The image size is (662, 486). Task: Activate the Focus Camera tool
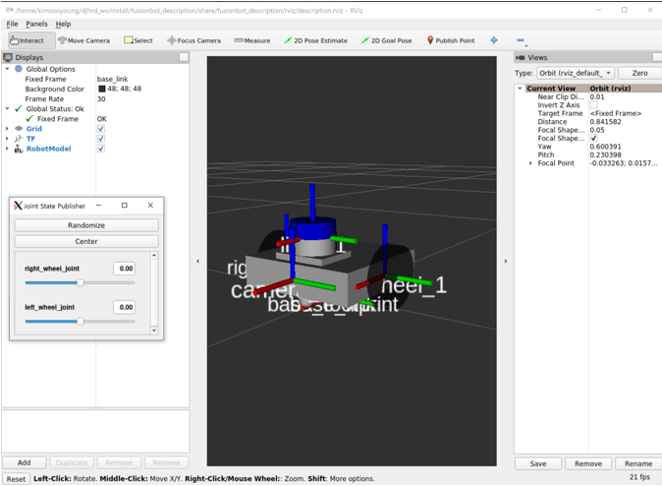coord(194,41)
